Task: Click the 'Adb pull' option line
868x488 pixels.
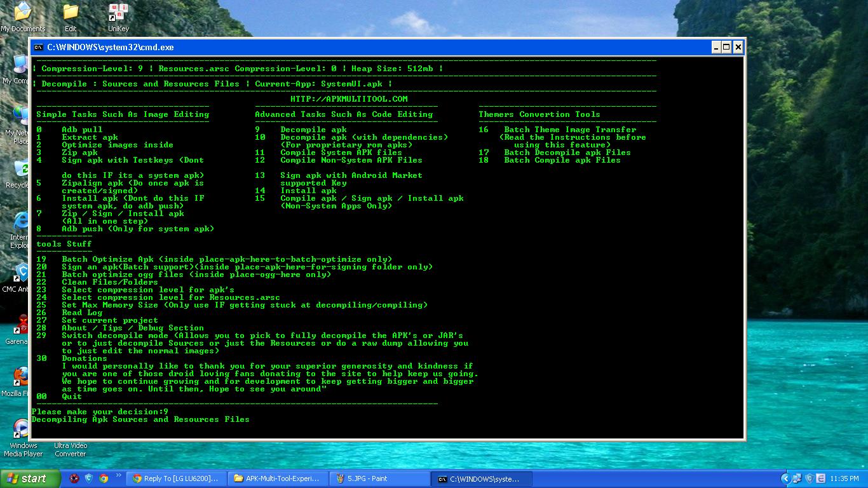Action: 69,130
